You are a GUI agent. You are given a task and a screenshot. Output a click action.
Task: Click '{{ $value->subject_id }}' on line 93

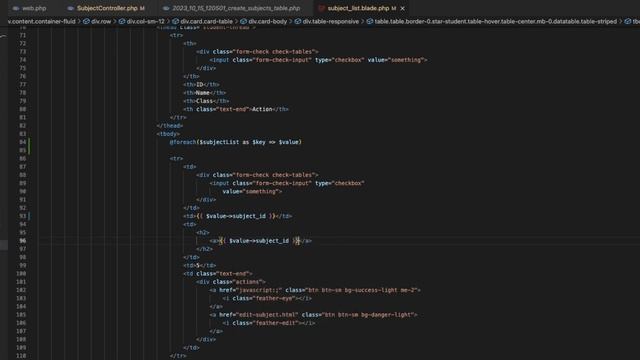pos(236,216)
